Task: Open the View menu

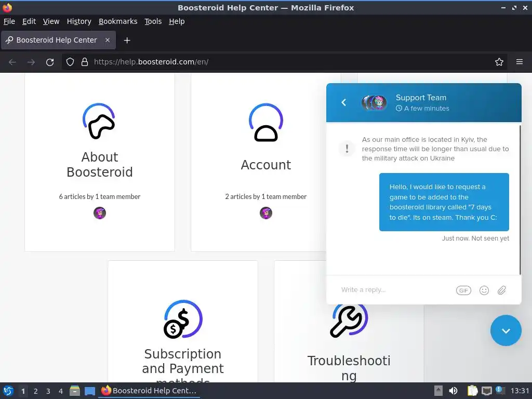Action: (51, 21)
